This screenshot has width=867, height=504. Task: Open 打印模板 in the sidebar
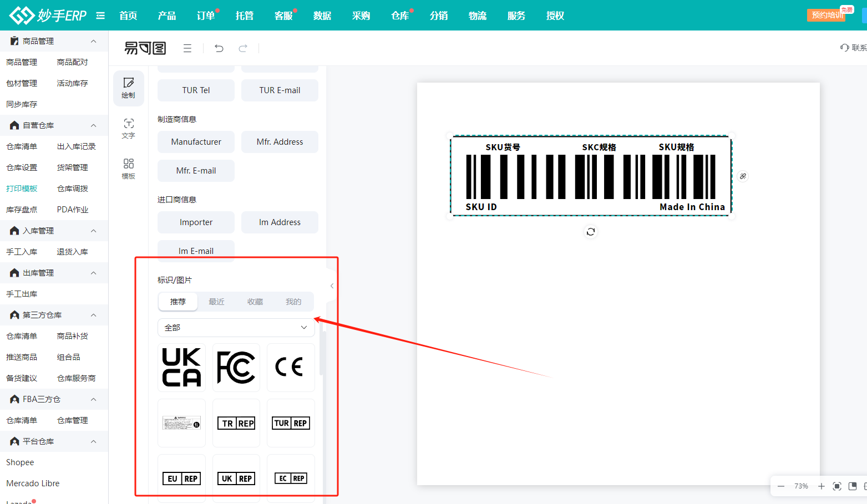pos(22,188)
